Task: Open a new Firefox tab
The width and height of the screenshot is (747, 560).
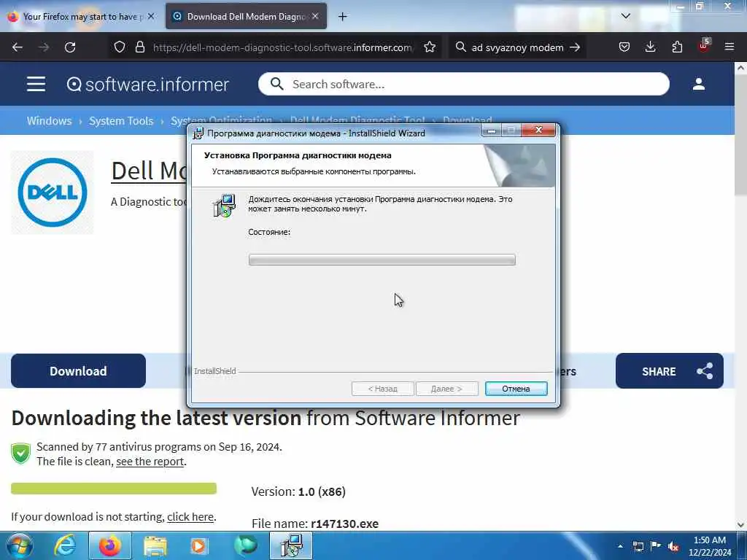Action: pos(343,17)
